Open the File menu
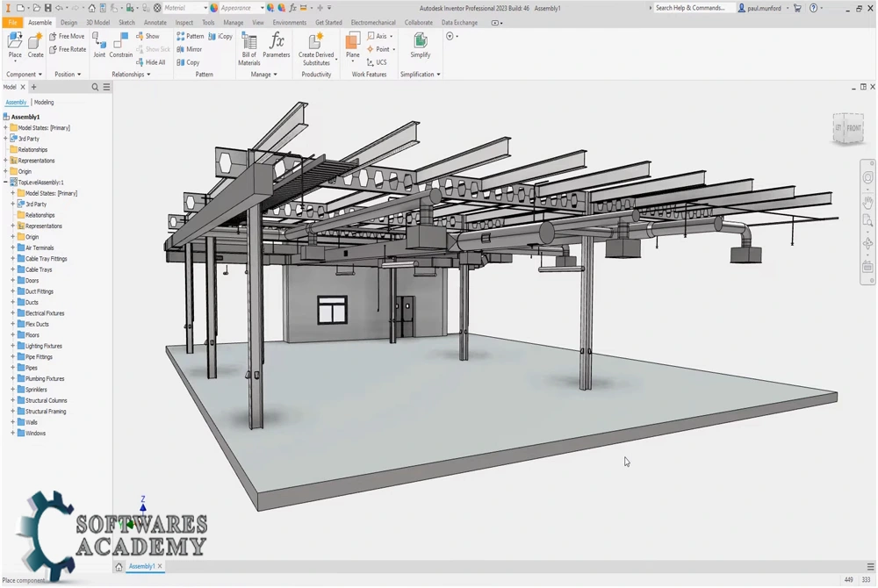Image resolution: width=878 pixels, height=588 pixels. click(x=12, y=22)
